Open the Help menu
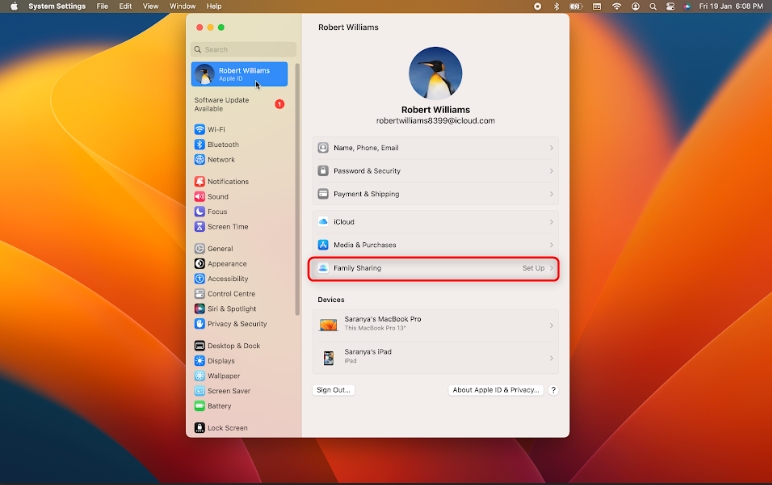This screenshot has width=772, height=485. [x=214, y=6]
